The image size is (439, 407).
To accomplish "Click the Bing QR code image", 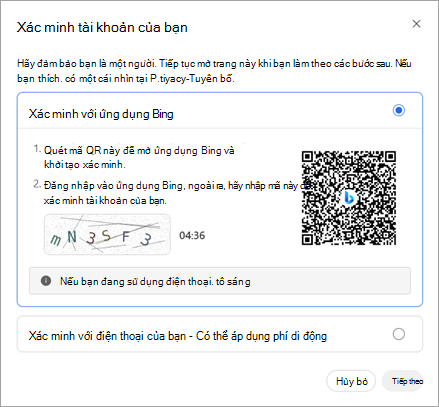I will [x=349, y=198].
